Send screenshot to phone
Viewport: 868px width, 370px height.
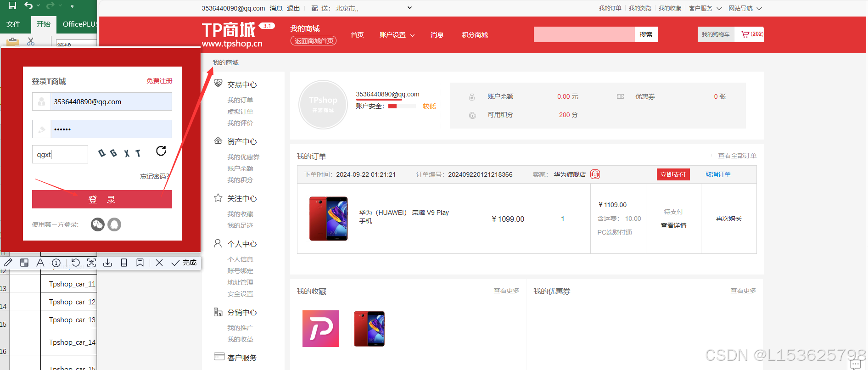pyautogui.click(x=123, y=263)
